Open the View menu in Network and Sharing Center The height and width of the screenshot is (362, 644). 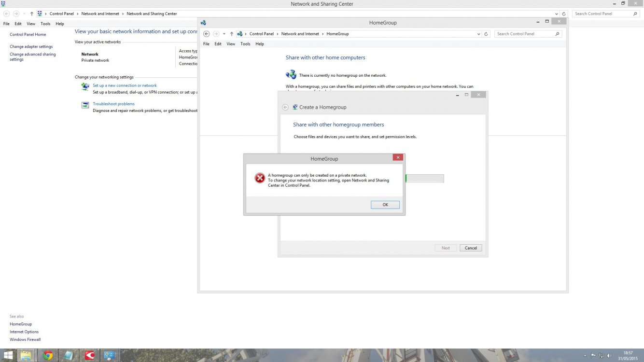tap(31, 24)
